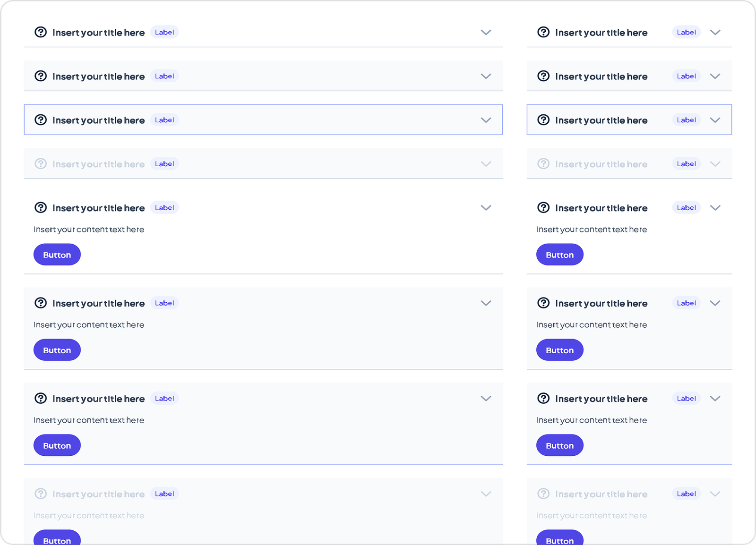Click faded help icon in wide column's disabled collapsed row

point(41,164)
